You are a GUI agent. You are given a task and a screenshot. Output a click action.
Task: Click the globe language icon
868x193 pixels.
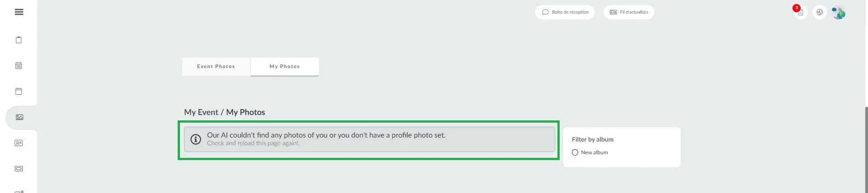click(820, 12)
